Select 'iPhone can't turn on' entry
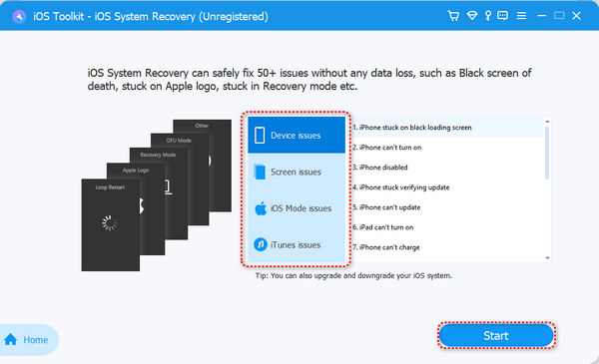The width and height of the screenshot is (599, 364). point(447,148)
